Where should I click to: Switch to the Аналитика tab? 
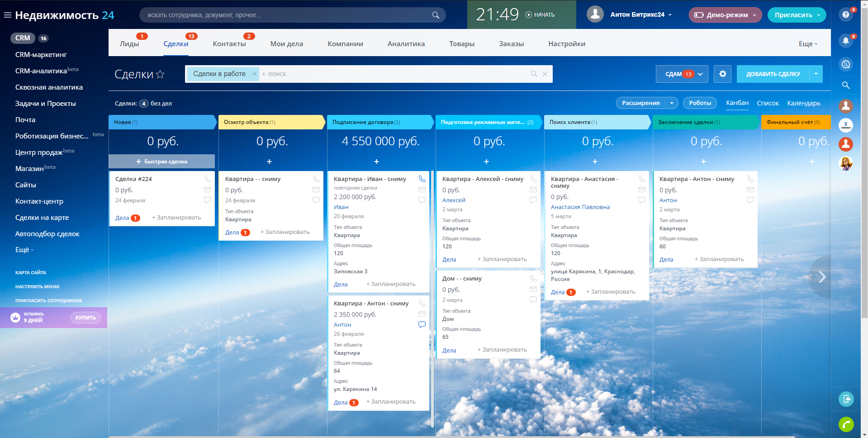coord(406,44)
